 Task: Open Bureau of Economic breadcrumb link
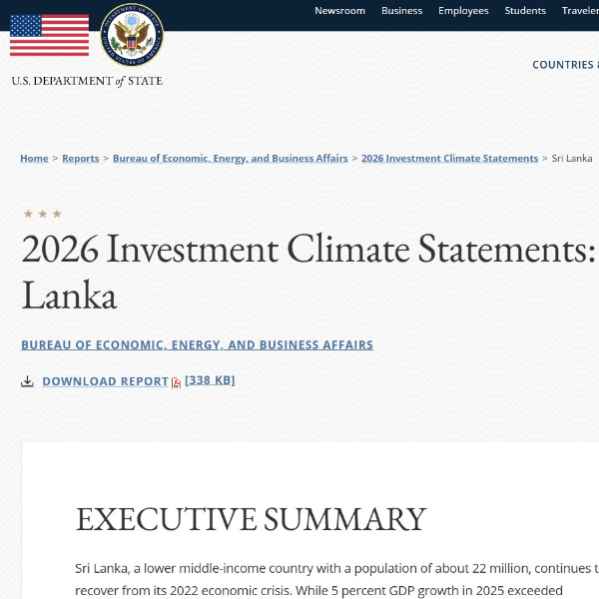click(230, 158)
